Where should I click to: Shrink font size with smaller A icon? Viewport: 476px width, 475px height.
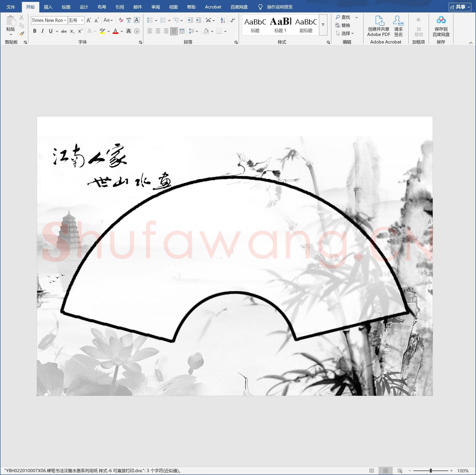tap(97, 20)
